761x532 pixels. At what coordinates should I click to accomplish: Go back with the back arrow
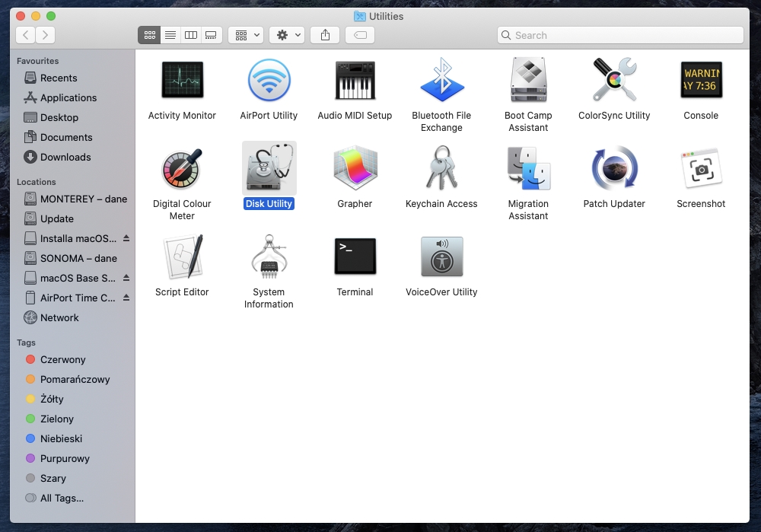pos(26,35)
